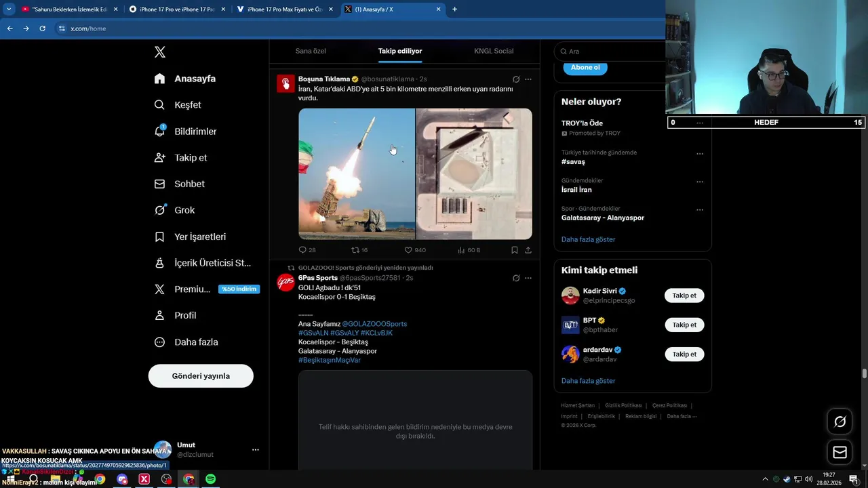
Task: Click the Gönderi yayınla button
Action: 201,376
